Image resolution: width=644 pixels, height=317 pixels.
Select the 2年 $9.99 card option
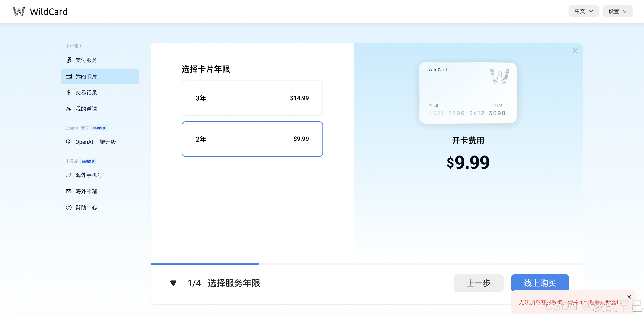pos(252,139)
